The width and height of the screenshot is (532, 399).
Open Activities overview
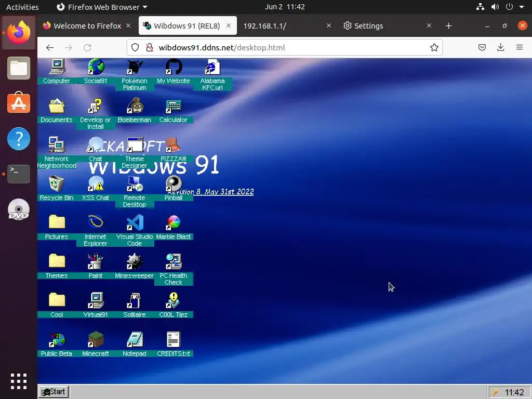pos(22,7)
